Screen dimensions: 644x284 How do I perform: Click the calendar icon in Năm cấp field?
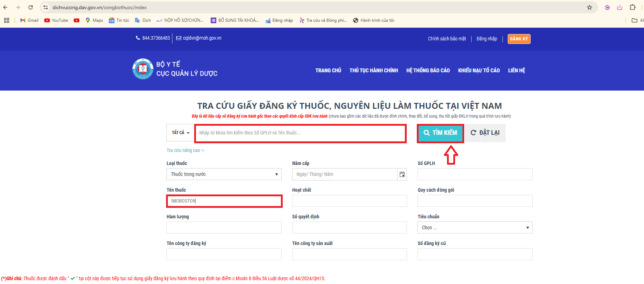402,174
